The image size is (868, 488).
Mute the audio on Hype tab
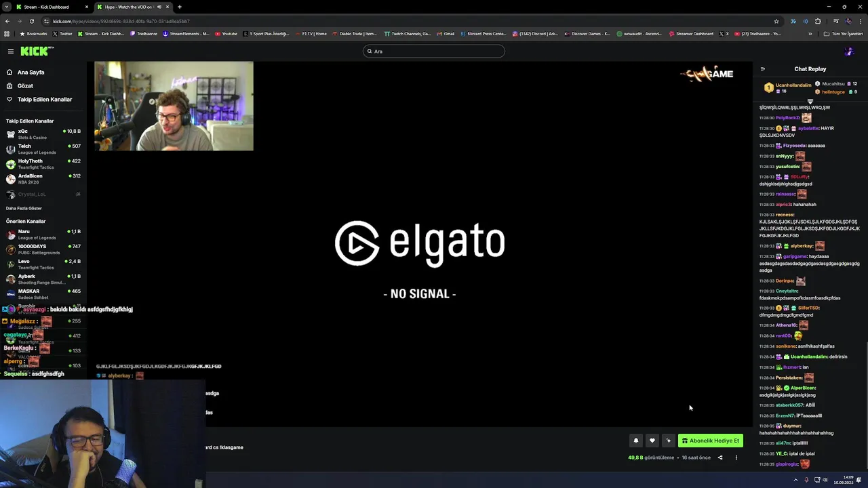pos(159,7)
